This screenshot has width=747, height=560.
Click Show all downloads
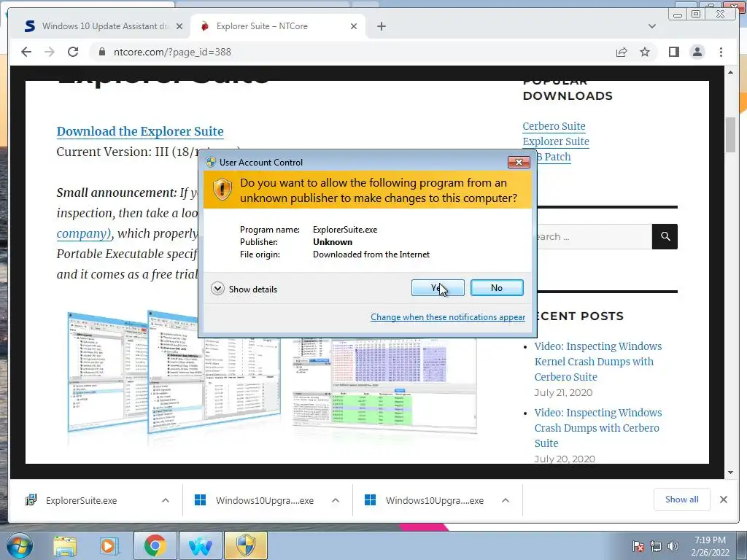coord(682,499)
